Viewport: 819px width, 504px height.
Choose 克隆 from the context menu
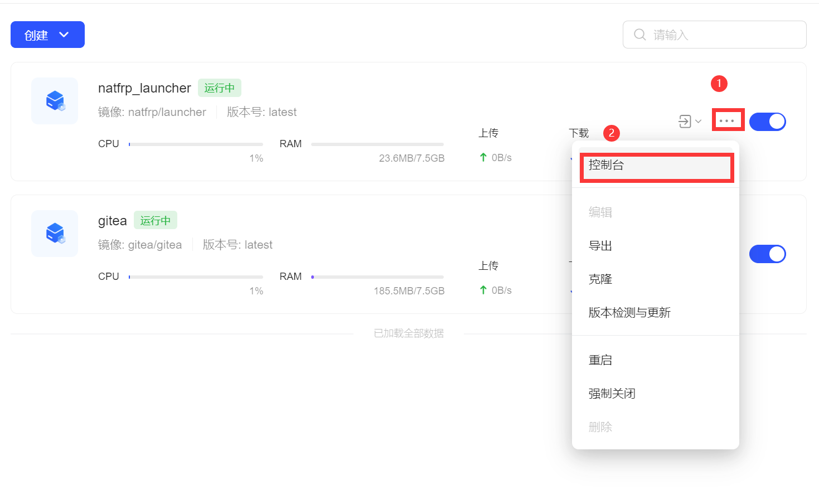coord(656,279)
